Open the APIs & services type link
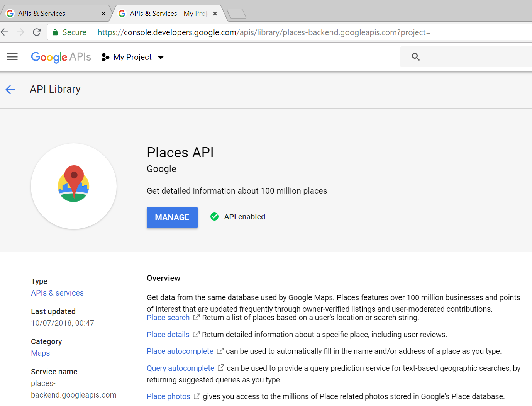This screenshot has width=532, height=406. click(57, 293)
